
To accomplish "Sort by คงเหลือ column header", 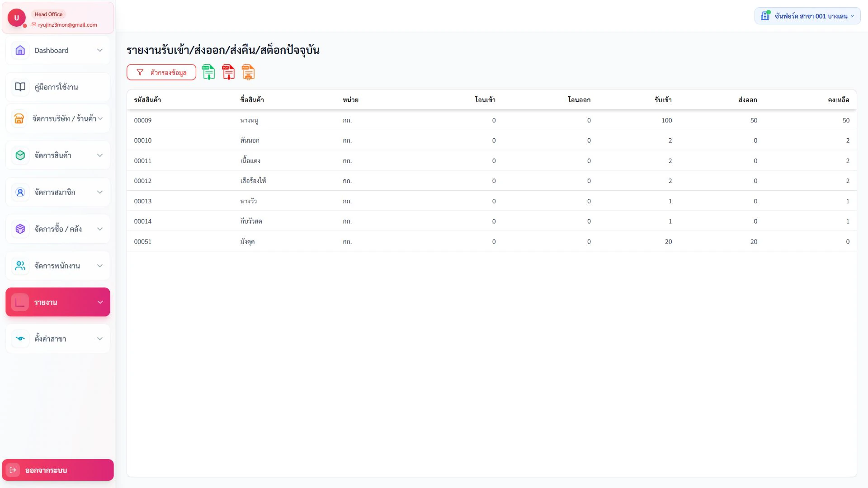I will [x=838, y=100].
